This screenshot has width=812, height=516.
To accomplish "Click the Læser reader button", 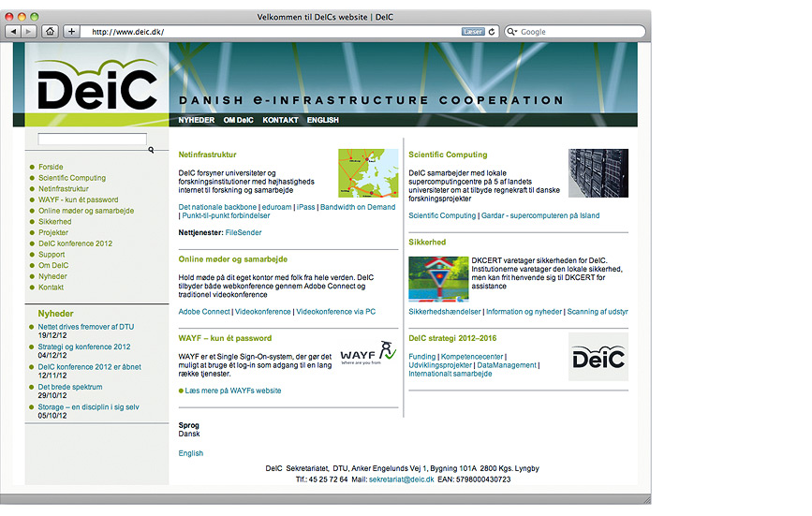I will pos(473,32).
